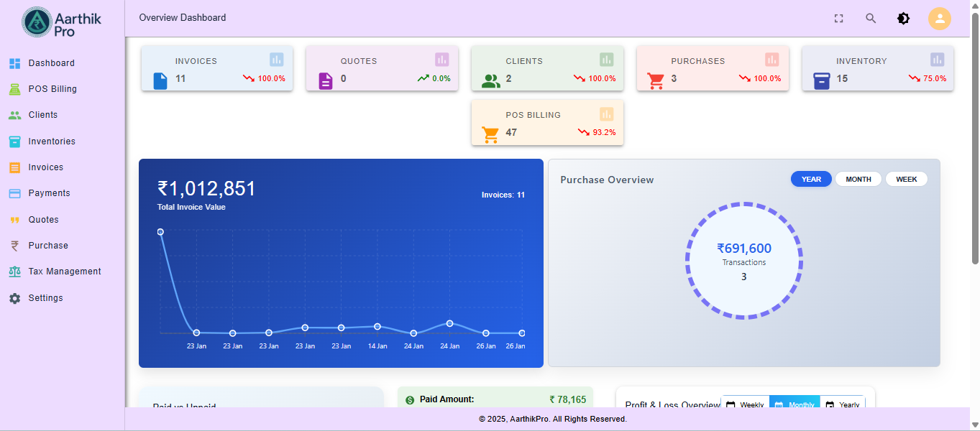Click the fullscreen expand icon

838,18
